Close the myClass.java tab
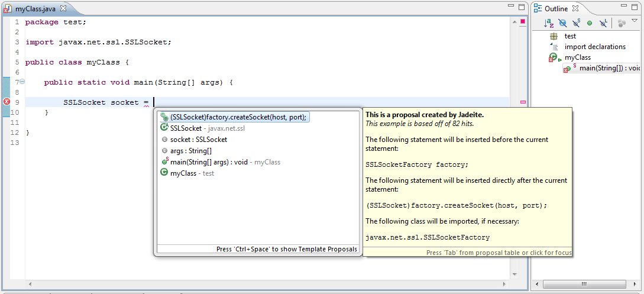The width and height of the screenshot is (644, 294). pos(63,8)
